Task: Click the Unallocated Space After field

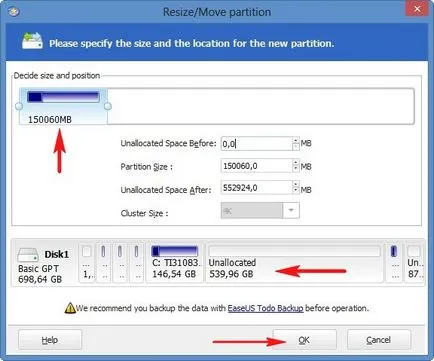Action: coord(257,188)
